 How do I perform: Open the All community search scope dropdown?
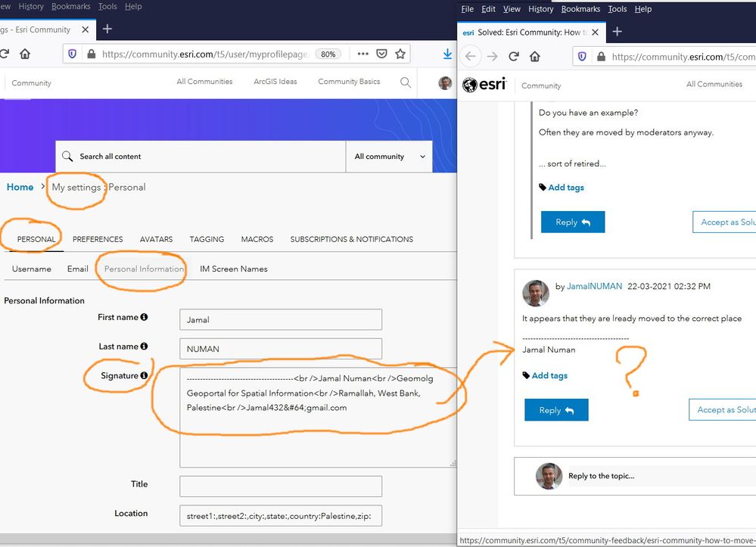tap(389, 156)
